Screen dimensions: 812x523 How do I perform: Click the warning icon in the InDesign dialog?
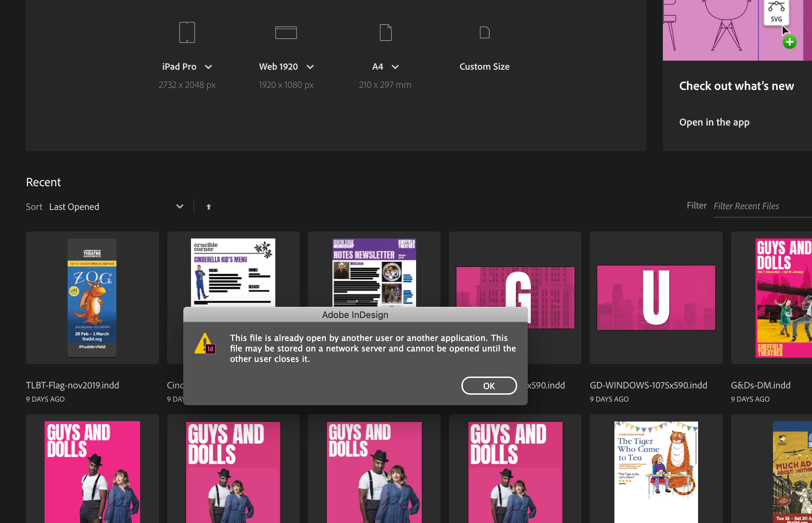(x=205, y=344)
